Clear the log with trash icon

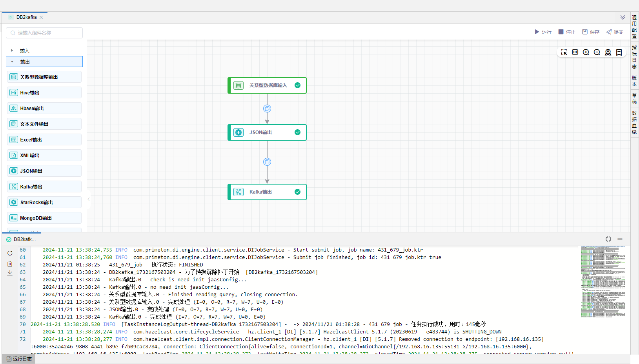tap(10, 264)
